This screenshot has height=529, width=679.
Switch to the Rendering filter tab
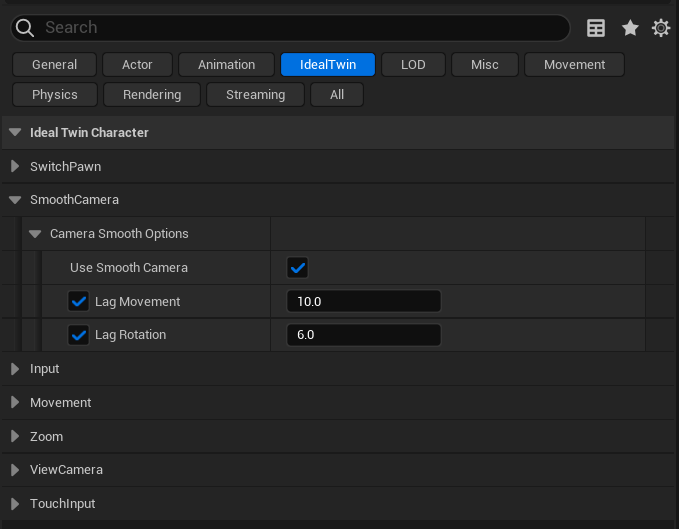pos(152,95)
